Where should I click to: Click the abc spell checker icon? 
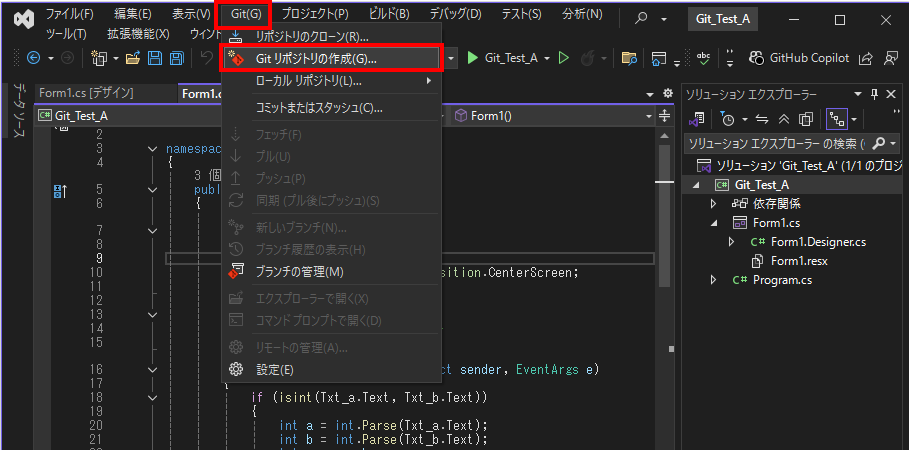703,58
